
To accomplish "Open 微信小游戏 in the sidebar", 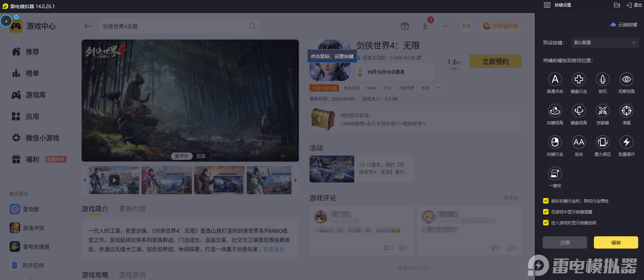I will tap(35, 138).
